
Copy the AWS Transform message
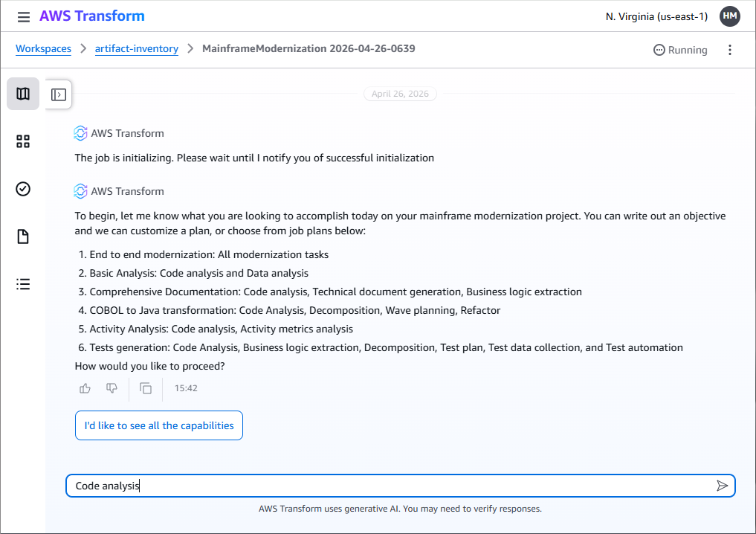click(146, 388)
